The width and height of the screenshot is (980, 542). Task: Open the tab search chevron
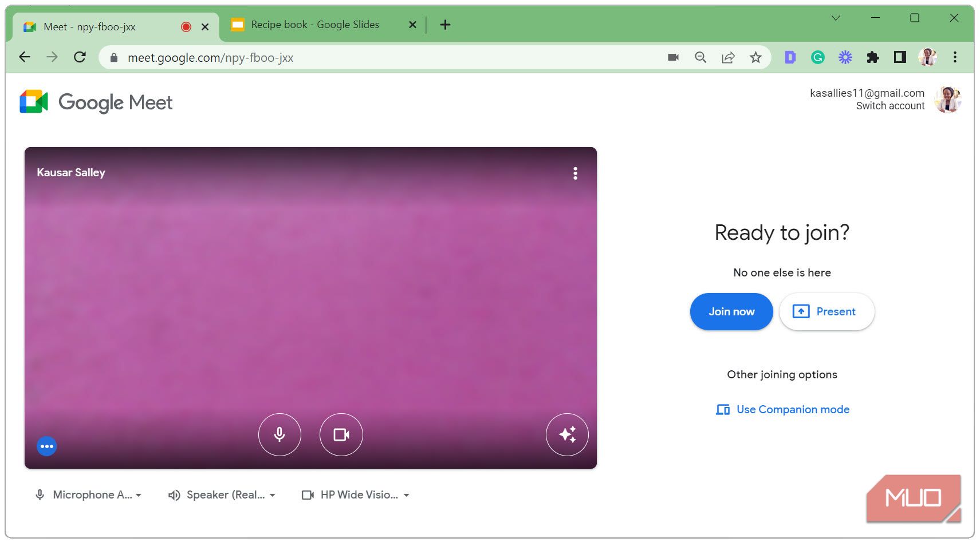(836, 18)
